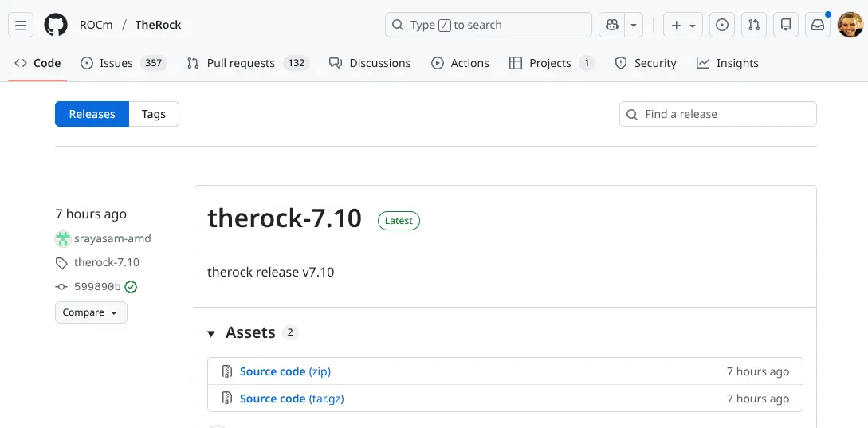The width and height of the screenshot is (868, 428).
Task: Switch to the Issues tab
Action: 116,63
